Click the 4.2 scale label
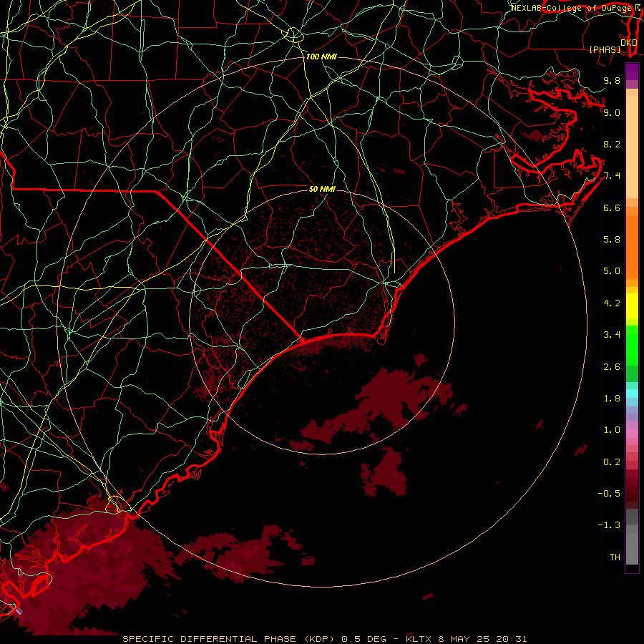 (x=612, y=303)
